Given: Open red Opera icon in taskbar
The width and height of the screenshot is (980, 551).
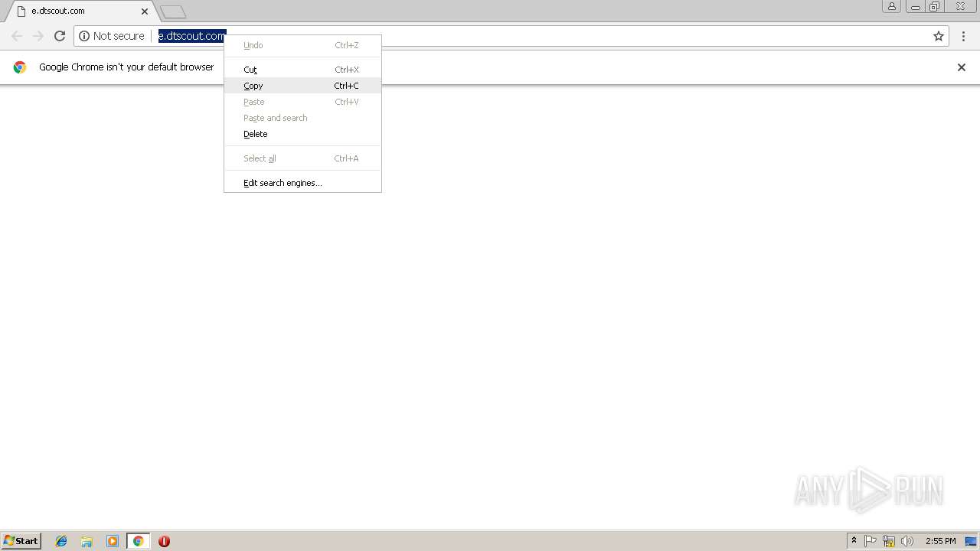Looking at the screenshot, I should [x=164, y=541].
